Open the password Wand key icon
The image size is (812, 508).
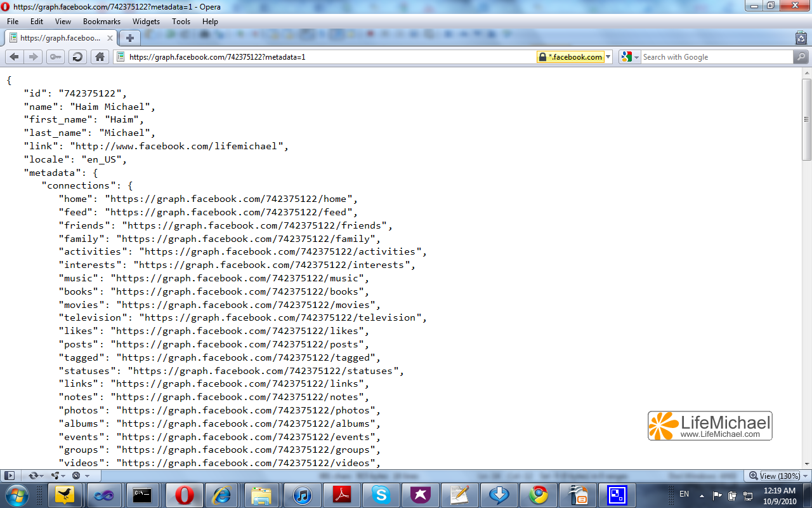click(x=55, y=57)
